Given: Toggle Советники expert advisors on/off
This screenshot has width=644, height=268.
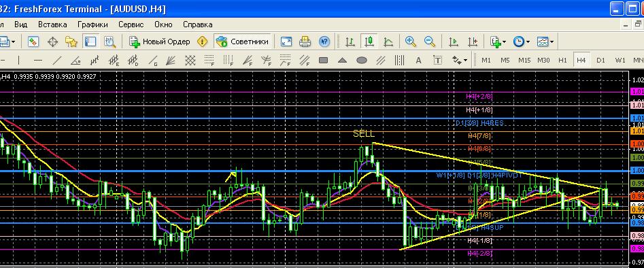Looking at the screenshot, I should [243, 41].
